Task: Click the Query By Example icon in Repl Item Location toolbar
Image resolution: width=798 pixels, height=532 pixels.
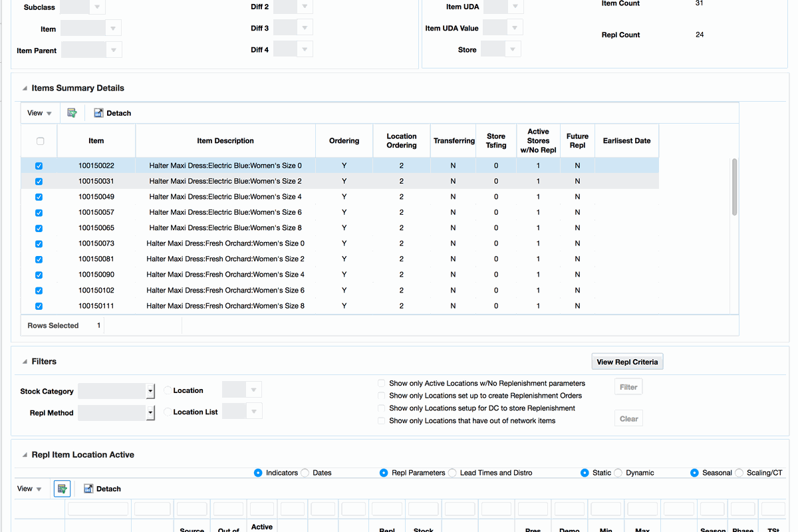Action: (x=62, y=489)
